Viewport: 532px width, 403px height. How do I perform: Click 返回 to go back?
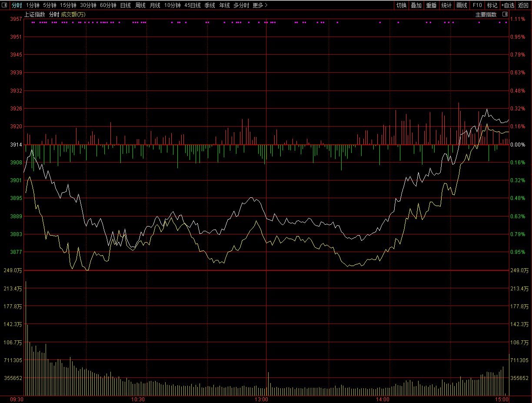[x=523, y=5]
